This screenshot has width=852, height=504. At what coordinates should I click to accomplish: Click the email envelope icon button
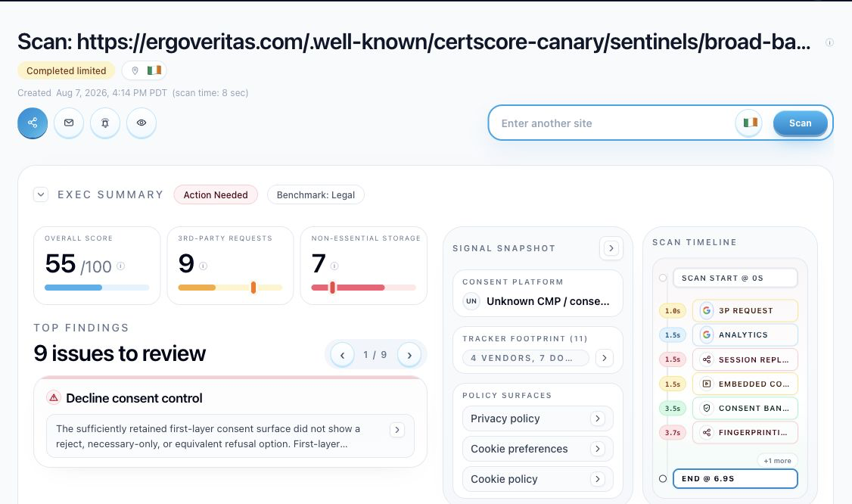69,123
